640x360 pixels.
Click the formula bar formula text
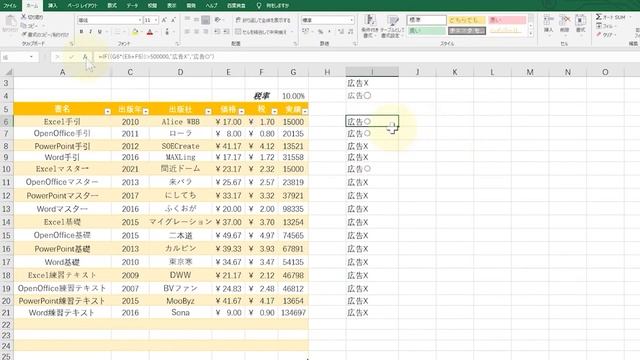156,57
